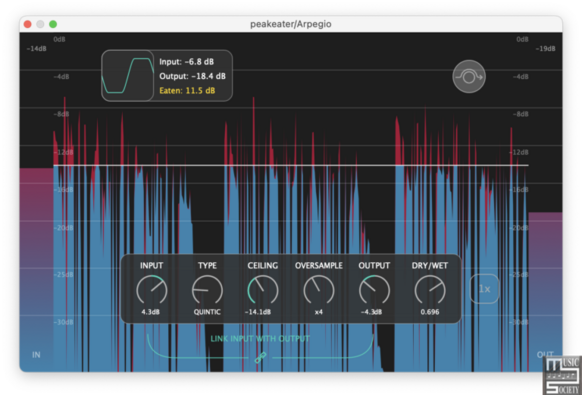The width and height of the screenshot is (582, 395).
Task: Click the QUINTIC type value
Action: 207,312
